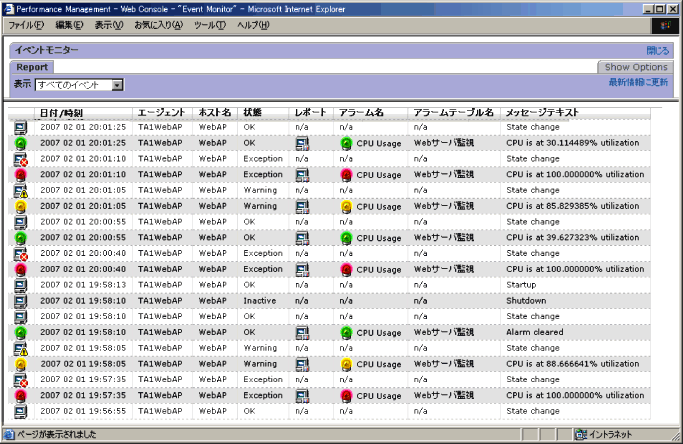Click the Shutdown event icon at 19:58:10

coord(21,300)
